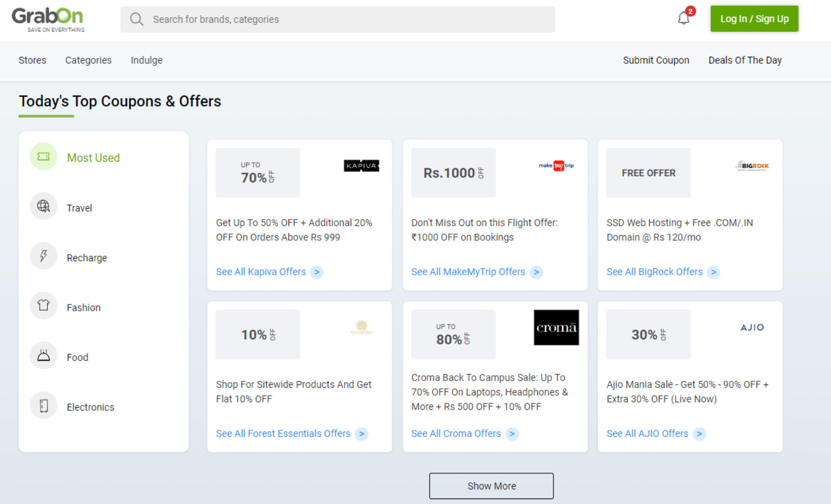Expand the arrow beside See All Kapiva Offers
831x504 pixels.
316,272
